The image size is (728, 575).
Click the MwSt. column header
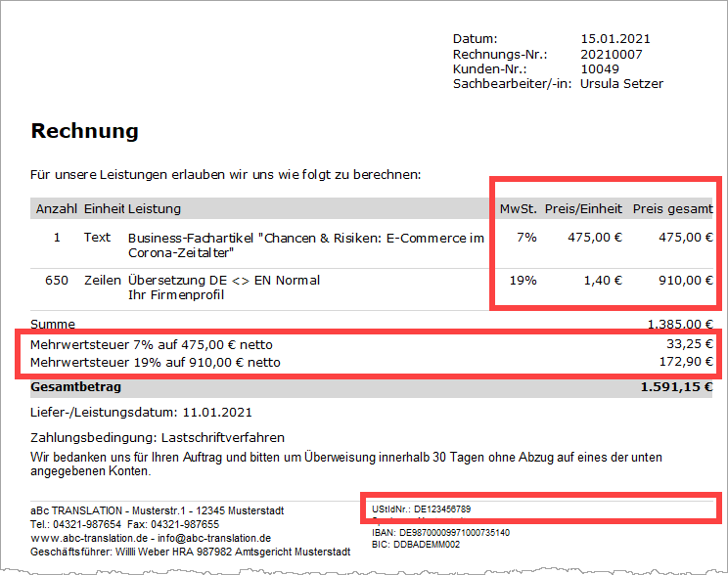(x=519, y=209)
